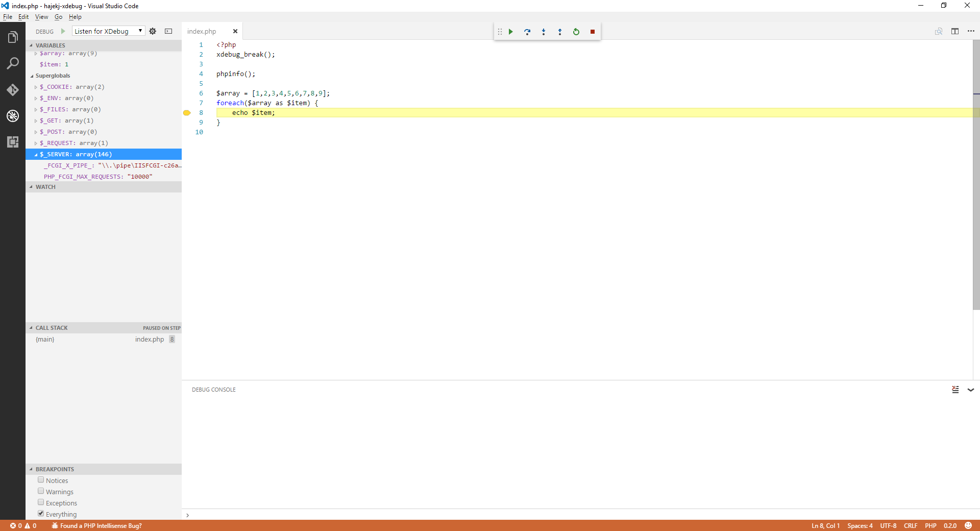Select the index.php editor tab

[202, 32]
